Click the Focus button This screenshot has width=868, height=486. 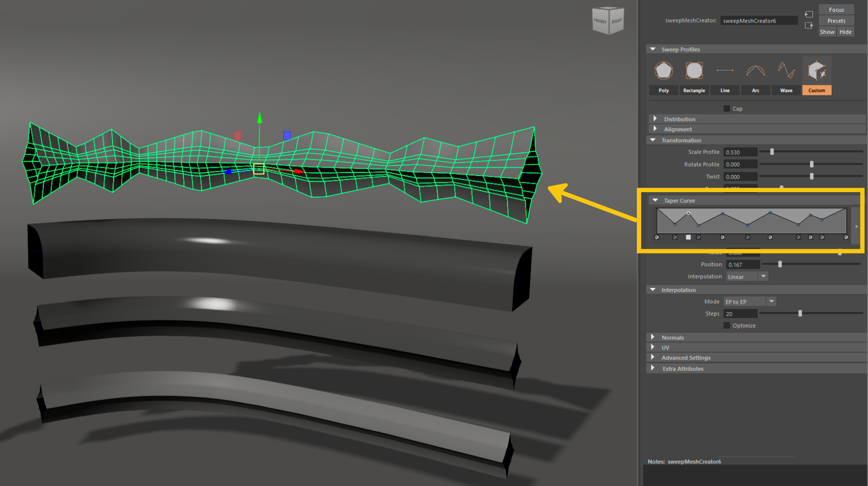click(836, 10)
